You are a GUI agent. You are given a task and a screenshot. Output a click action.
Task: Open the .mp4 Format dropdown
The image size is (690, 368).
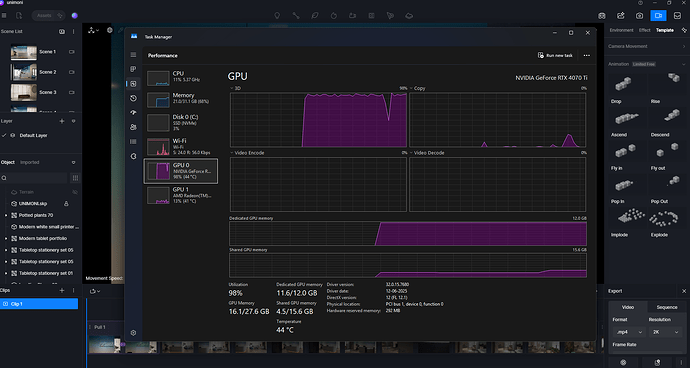pyautogui.click(x=629, y=332)
